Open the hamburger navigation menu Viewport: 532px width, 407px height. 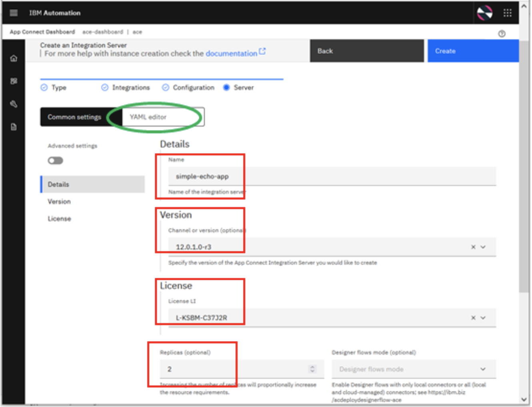14,13
